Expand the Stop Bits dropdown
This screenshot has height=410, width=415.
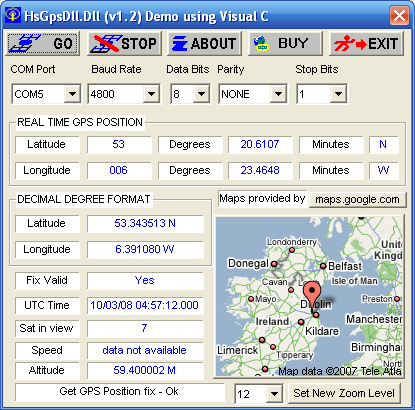tap(338, 94)
